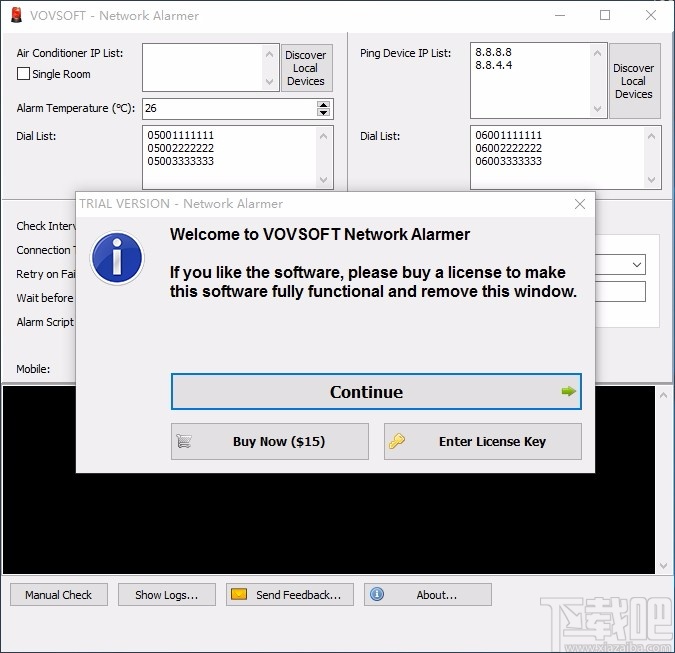Click scroll down arrow of Ping Device IP List
675x653 pixels.
[598, 108]
